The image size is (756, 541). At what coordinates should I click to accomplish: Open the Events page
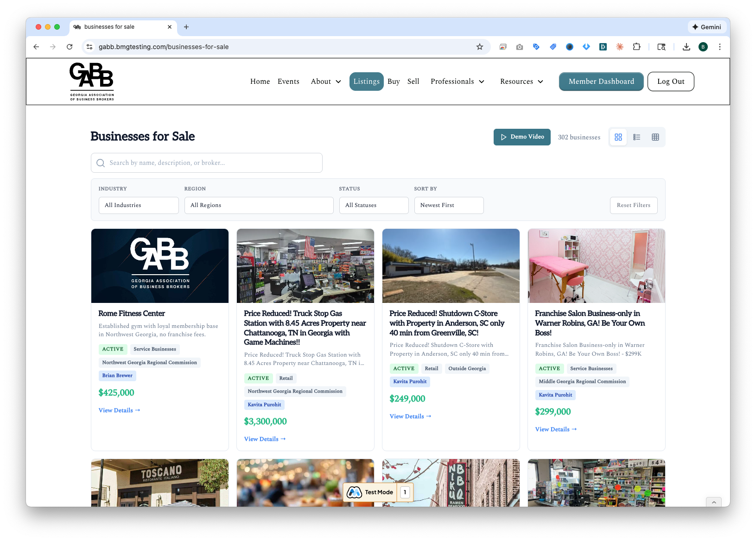pyautogui.click(x=288, y=82)
